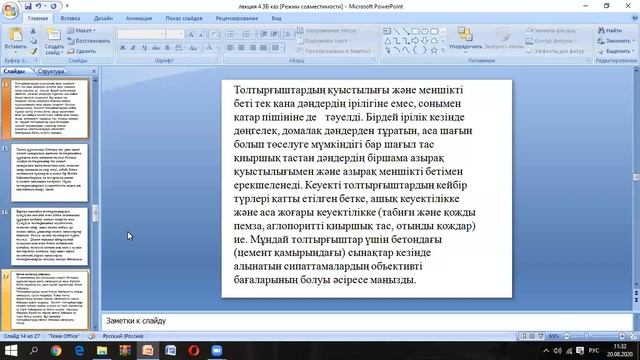The width and height of the screenshot is (640, 360).
Task: Open the Показ слайдов ribbon tab
Action: pos(184,18)
